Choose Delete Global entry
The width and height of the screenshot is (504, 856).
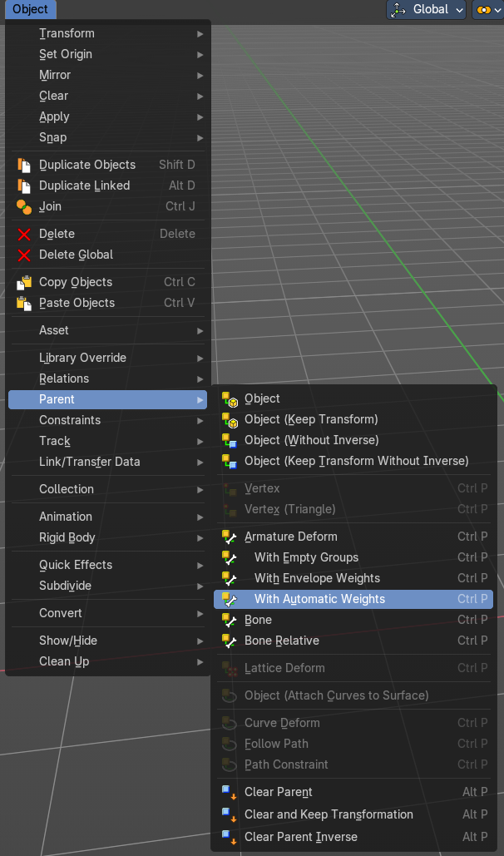click(107, 255)
